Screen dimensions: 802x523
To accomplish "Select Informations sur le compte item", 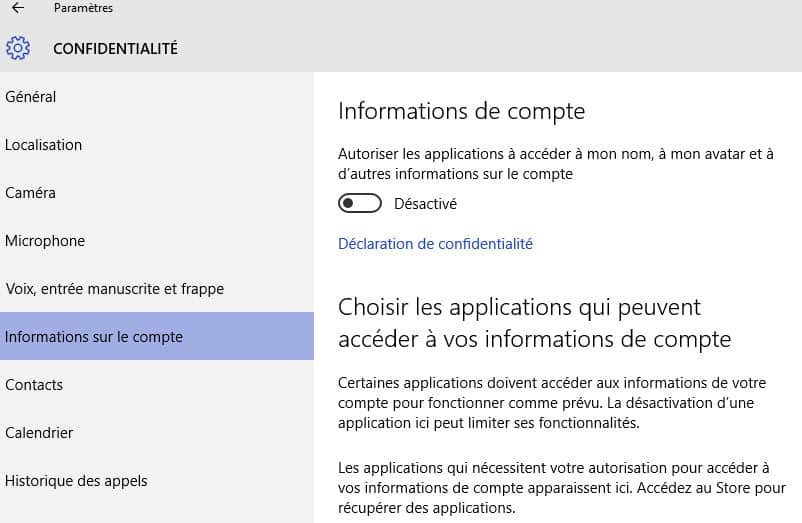I will [x=157, y=336].
